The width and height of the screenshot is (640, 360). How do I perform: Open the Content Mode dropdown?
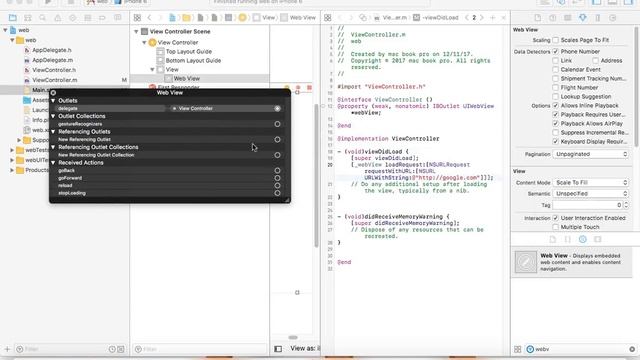pyautogui.click(x=591, y=182)
